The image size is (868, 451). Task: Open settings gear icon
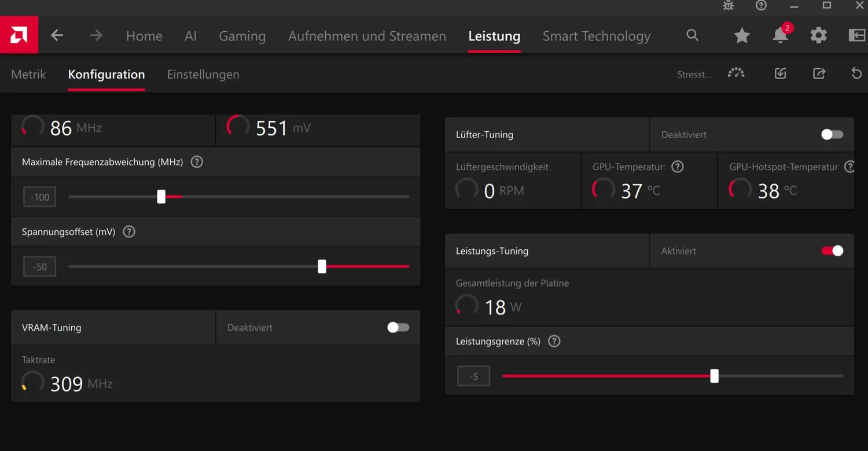pos(818,36)
